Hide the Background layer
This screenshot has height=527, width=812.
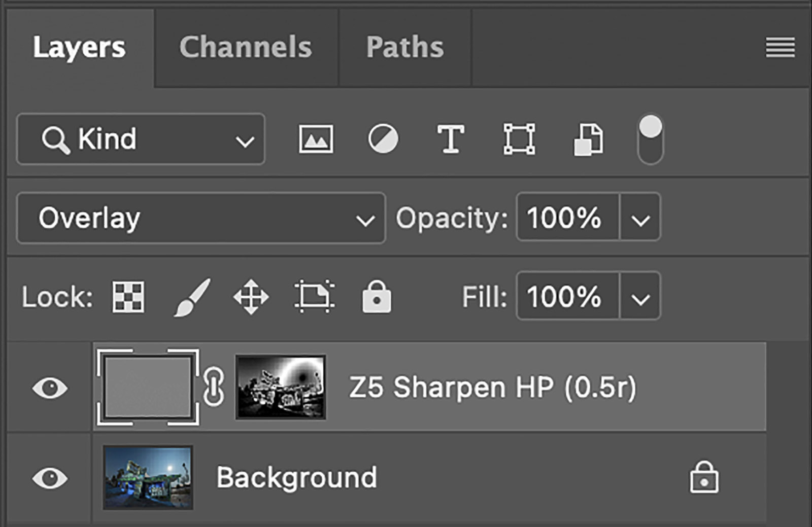pyautogui.click(x=50, y=478)
